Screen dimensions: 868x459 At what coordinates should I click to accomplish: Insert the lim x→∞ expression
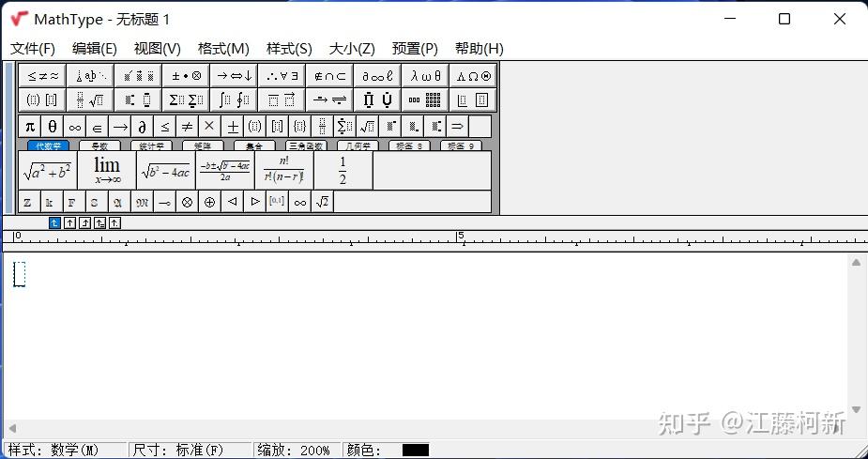[x=107, y=171]
